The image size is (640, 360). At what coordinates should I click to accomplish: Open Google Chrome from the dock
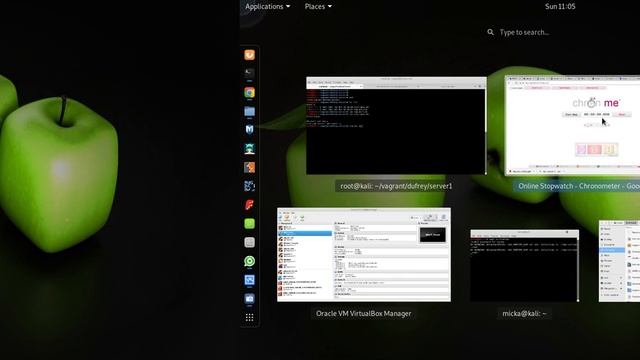coord(249,92)
